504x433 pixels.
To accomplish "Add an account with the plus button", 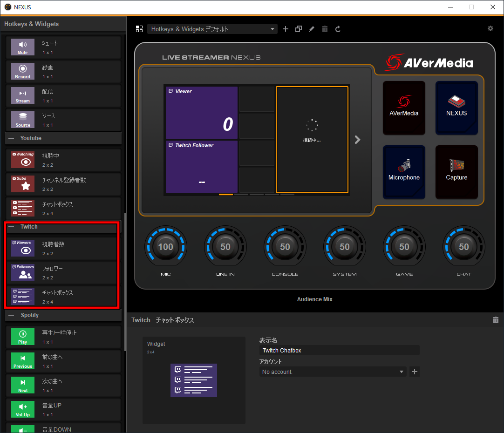I will click(x=415, y=372).
